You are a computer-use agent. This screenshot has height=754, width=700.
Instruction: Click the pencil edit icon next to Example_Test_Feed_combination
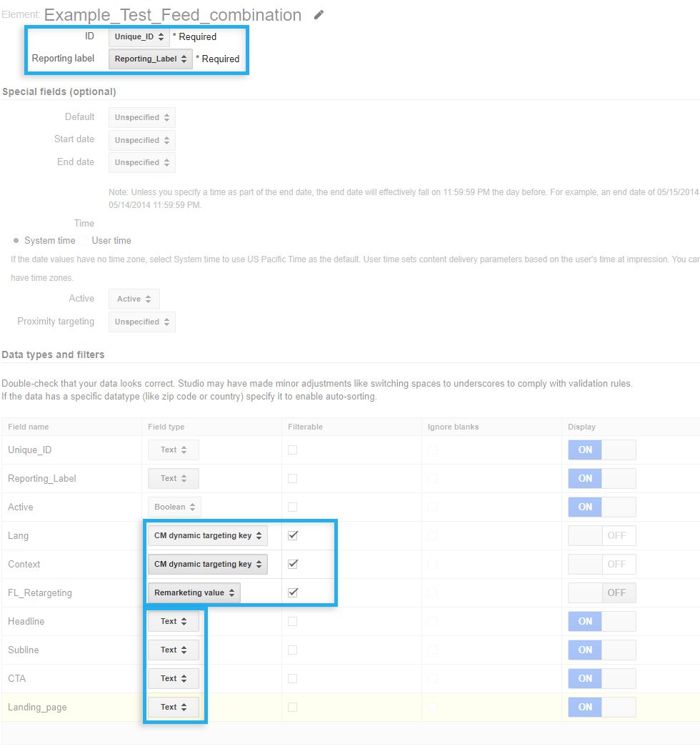(319, 14)
